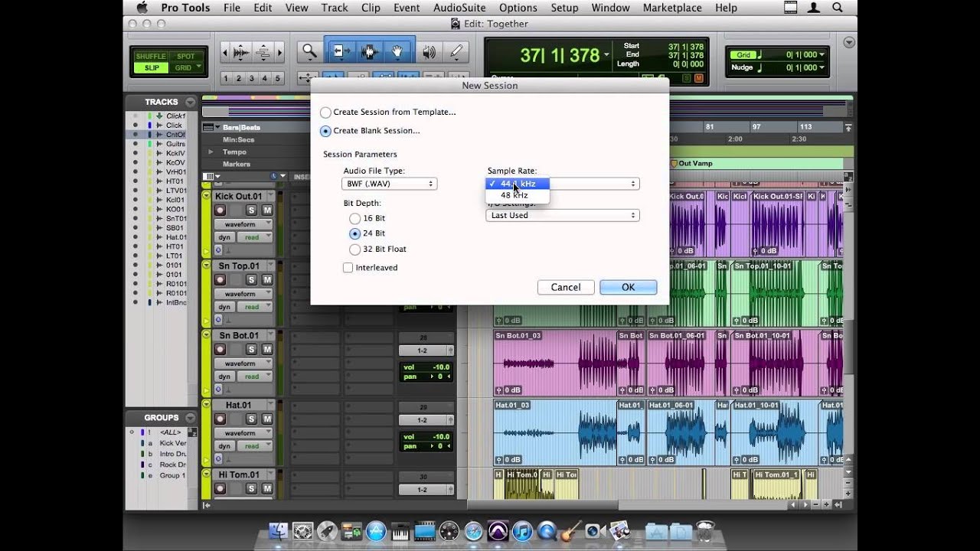Mute the Sn Top.01 track
The width and height of the screenshot is (980, 551).
click(267, 280)
